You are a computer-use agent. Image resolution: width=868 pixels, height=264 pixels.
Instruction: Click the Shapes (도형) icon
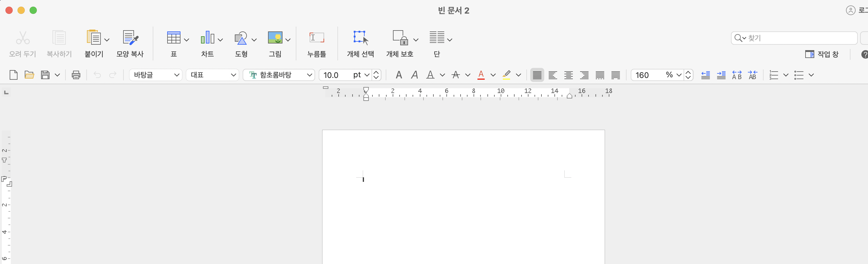click(x=241, y=38)
